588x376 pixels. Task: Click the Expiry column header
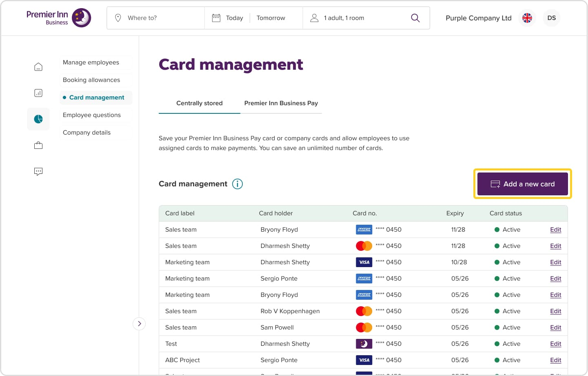[455, 213]
